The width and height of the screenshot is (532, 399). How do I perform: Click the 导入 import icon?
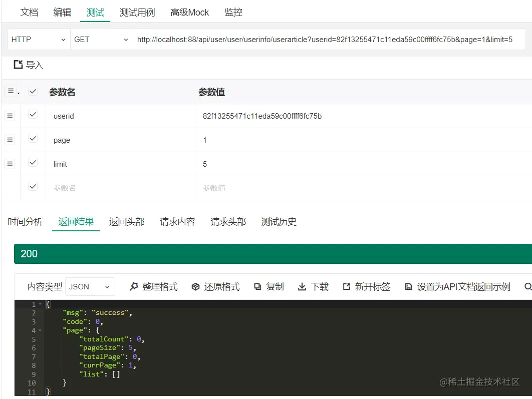point(18,65)
